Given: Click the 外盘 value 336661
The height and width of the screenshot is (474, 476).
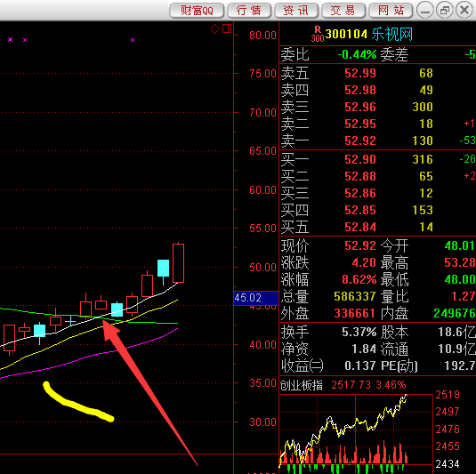Looking at the screenshot, I should pos(355,313).
